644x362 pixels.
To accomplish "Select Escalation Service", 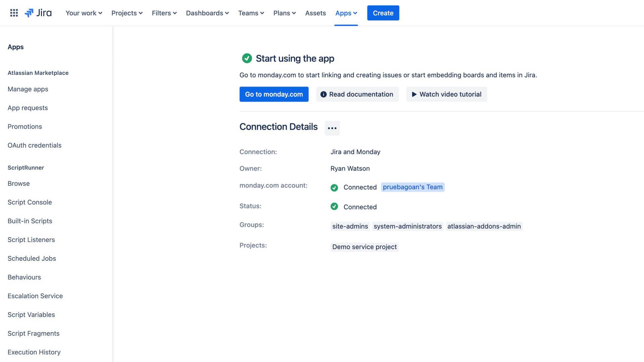I will pyautogui.click(x=35, y=296).
